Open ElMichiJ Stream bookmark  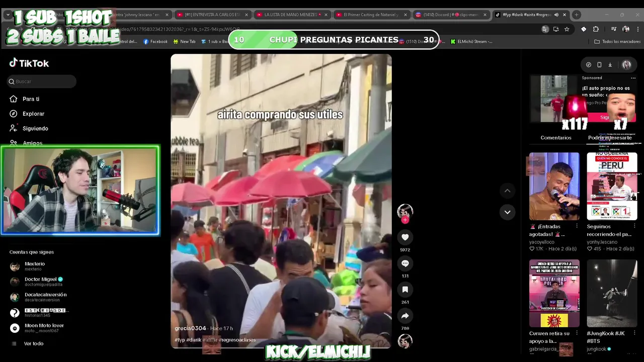coord(471,42)
